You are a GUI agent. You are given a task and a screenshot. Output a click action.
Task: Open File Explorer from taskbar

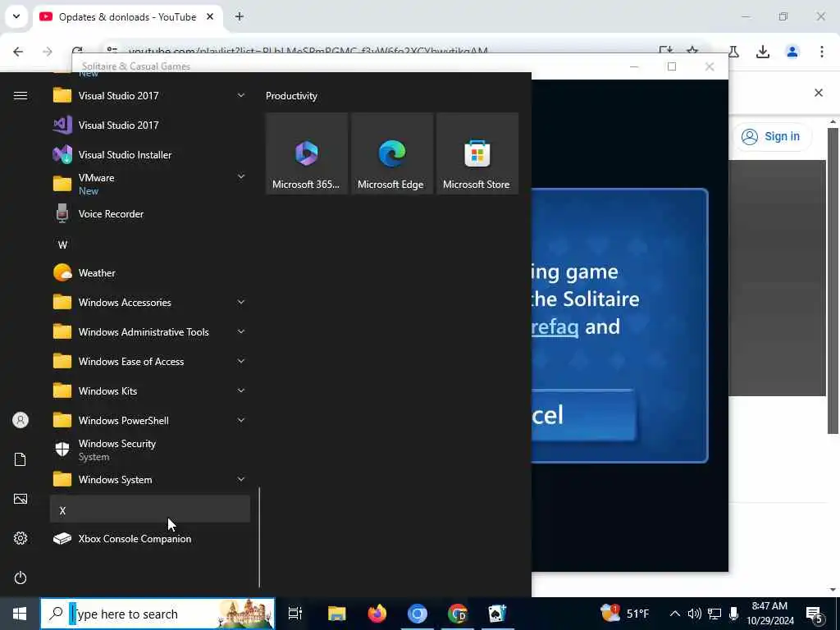(337, 614)
